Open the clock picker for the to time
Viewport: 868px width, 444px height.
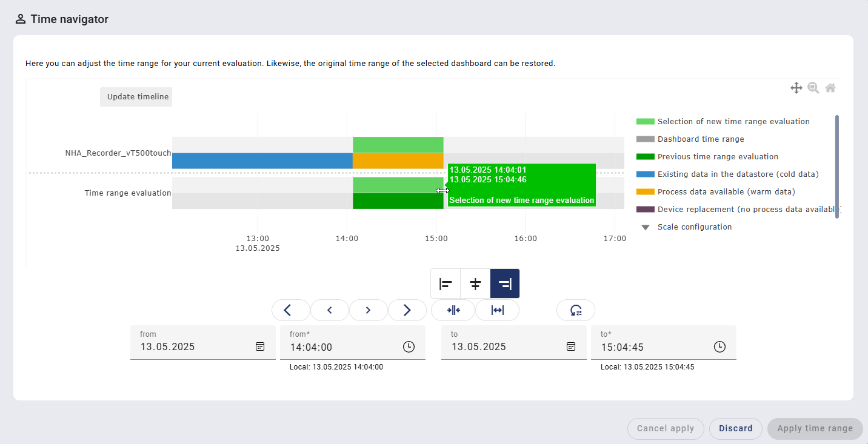[719, 346]
